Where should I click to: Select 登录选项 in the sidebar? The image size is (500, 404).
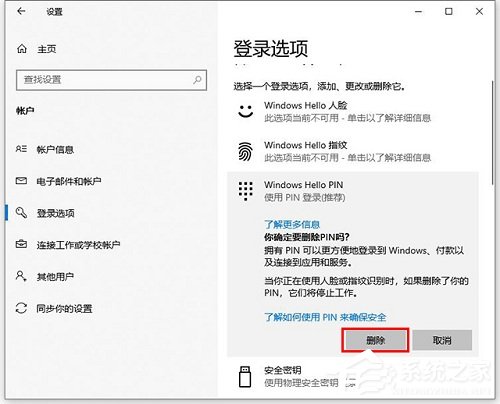55,213
